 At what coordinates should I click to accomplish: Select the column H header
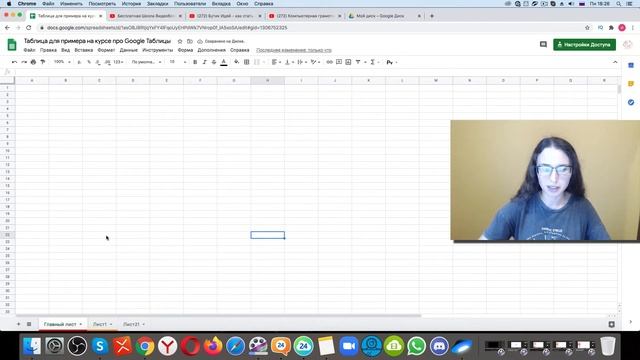point(268,80)
